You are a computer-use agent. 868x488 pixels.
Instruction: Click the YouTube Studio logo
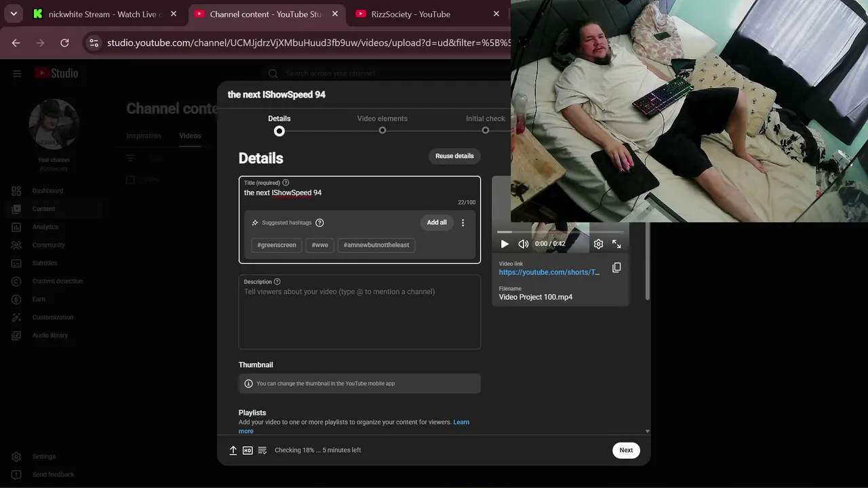pos(56,73)
